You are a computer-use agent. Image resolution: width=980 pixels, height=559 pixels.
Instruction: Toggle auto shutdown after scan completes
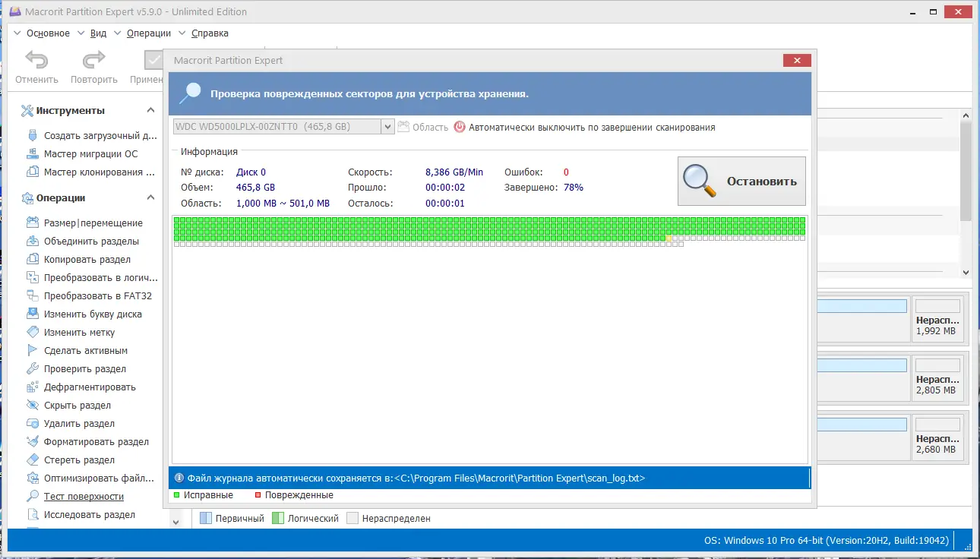[584, 128]
